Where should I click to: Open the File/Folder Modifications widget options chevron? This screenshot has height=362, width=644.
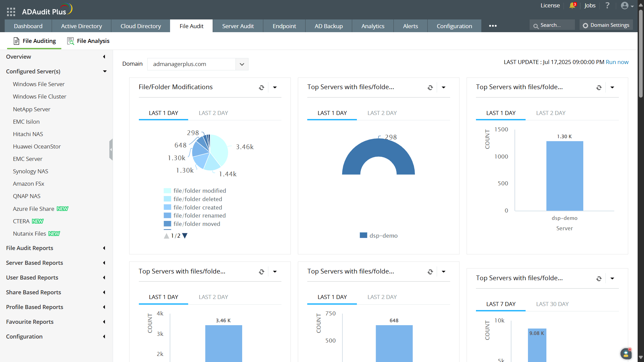click(275, 87)
